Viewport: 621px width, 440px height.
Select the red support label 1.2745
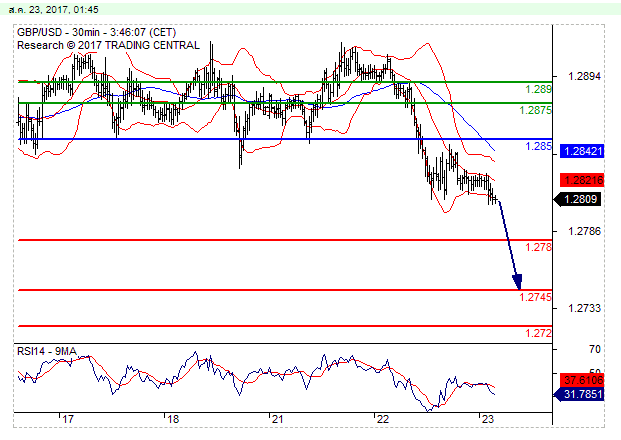click(x=535, y=297)
